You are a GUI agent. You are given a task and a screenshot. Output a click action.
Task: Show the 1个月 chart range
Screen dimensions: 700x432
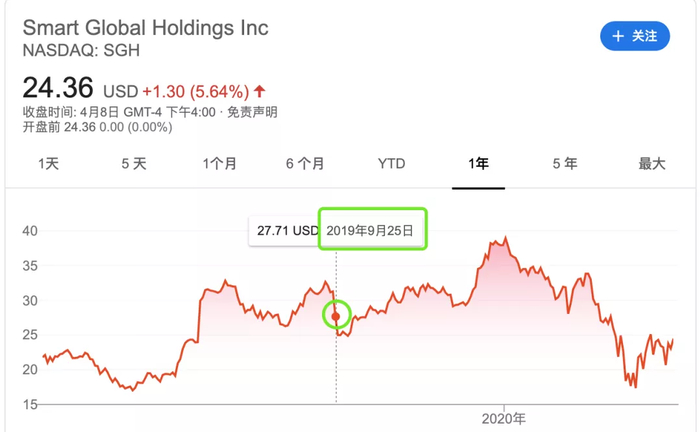[219, 163]
